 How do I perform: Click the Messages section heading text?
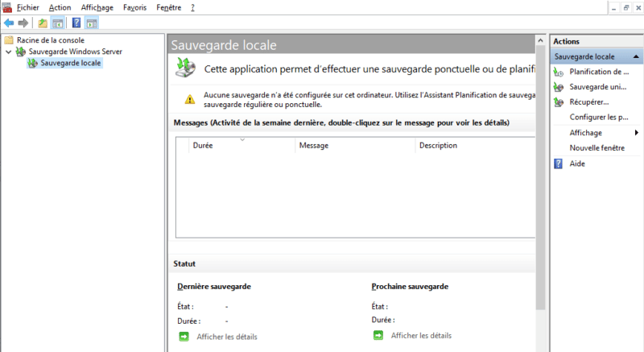[x=341, y=122]
